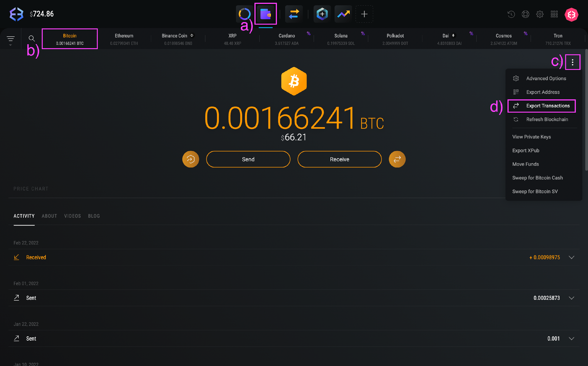Open the Exchange arrows icon

click(294, 14)
